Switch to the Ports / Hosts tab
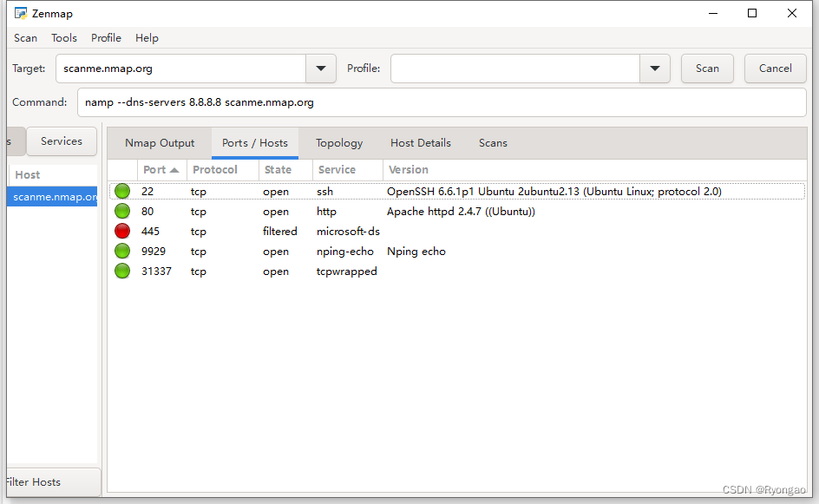 pos(255,143)
